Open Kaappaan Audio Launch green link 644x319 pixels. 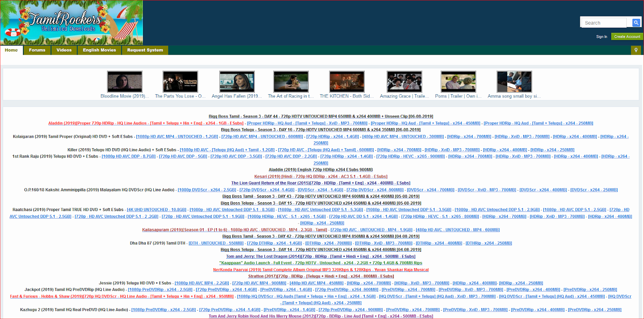(x=321, y=263)
